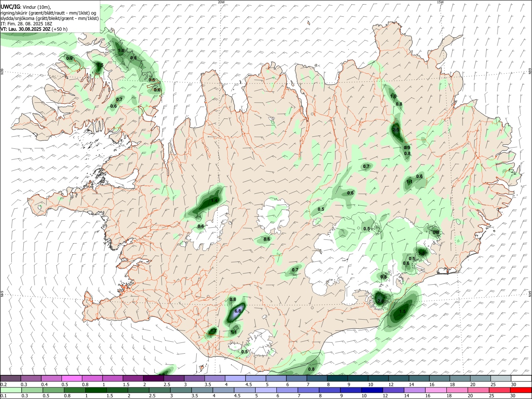Pick the bright red swatch after 30
Image resolution: width=532 pixels, height=399 pixels.
(521, 390)
